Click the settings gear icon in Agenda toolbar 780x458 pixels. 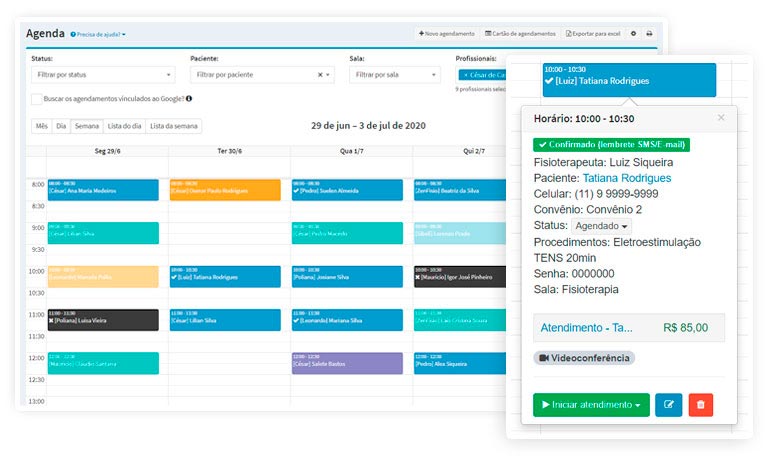pyautogui.click(x=632, y=33)
